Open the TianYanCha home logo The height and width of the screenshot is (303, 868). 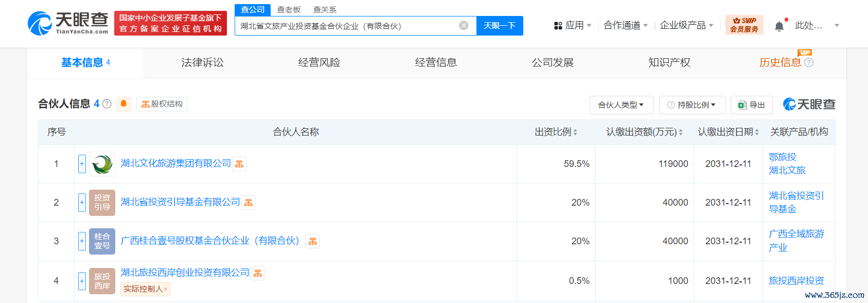click(x=67, y=24)
